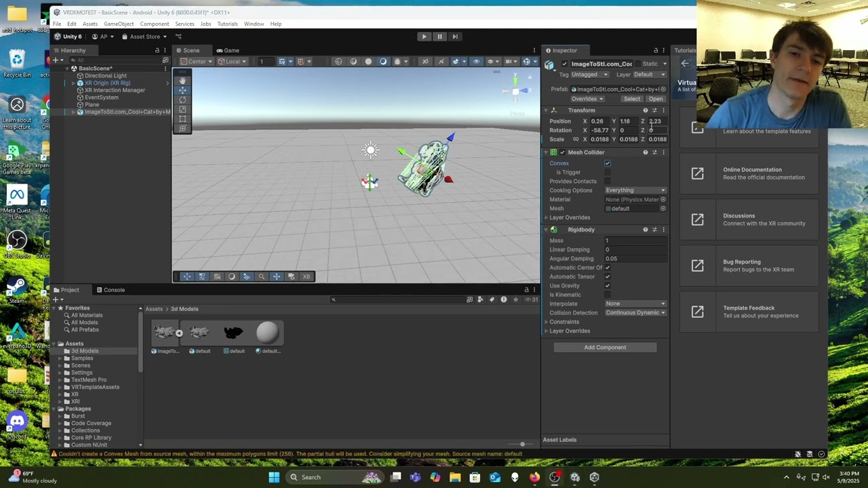Select the Rotate tool in Scene

tap(182, 100)
